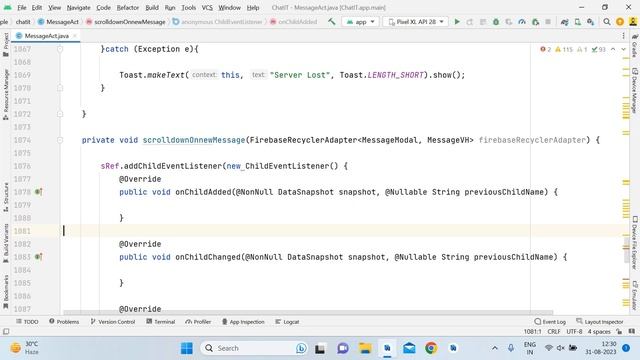Open Device Manager toolbar icon
640x360 pixels.
click(x=578, y=22)
